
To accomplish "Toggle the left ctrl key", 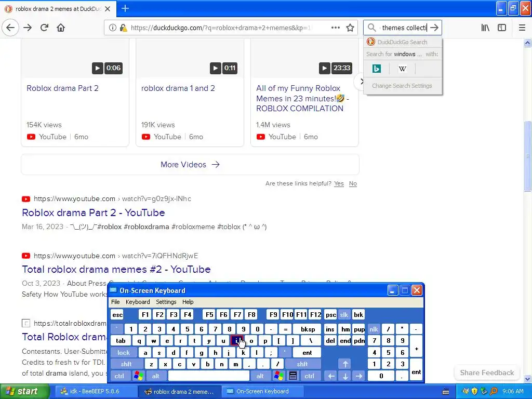I will point(119,376).
